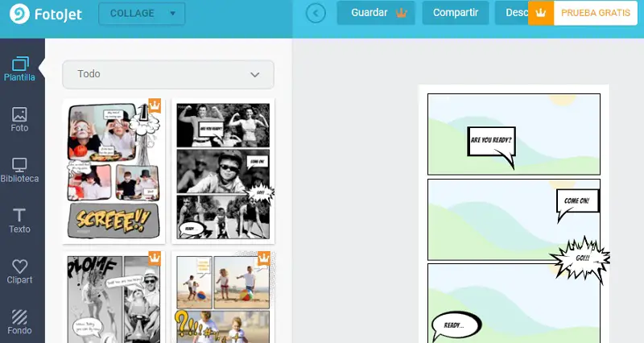Select the GO!!! burst bubble on canvas
644x343 pixels.
tap(580, 258)
